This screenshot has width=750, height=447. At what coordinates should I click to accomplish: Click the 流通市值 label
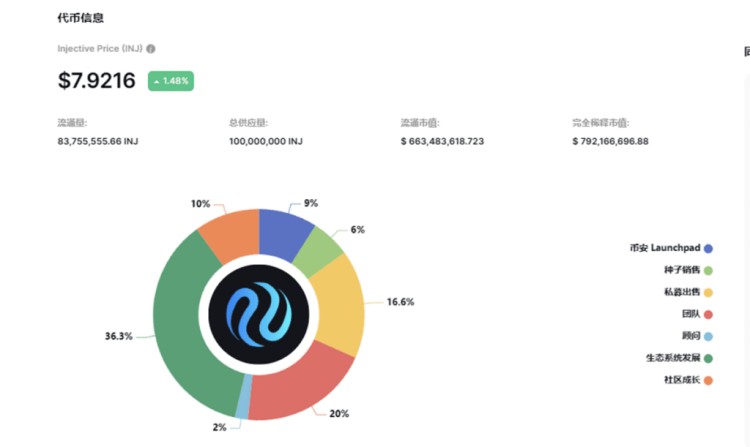point(420,123)
